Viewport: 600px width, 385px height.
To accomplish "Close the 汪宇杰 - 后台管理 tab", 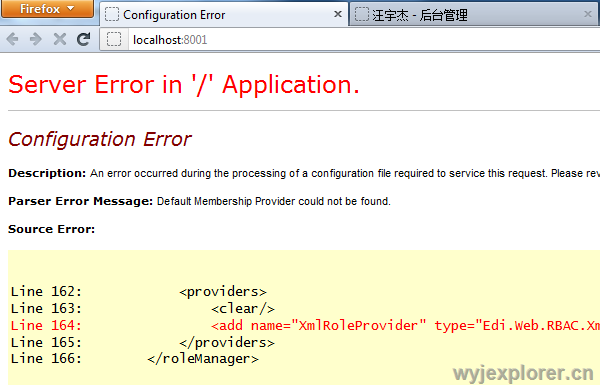I will click(588, 14).
